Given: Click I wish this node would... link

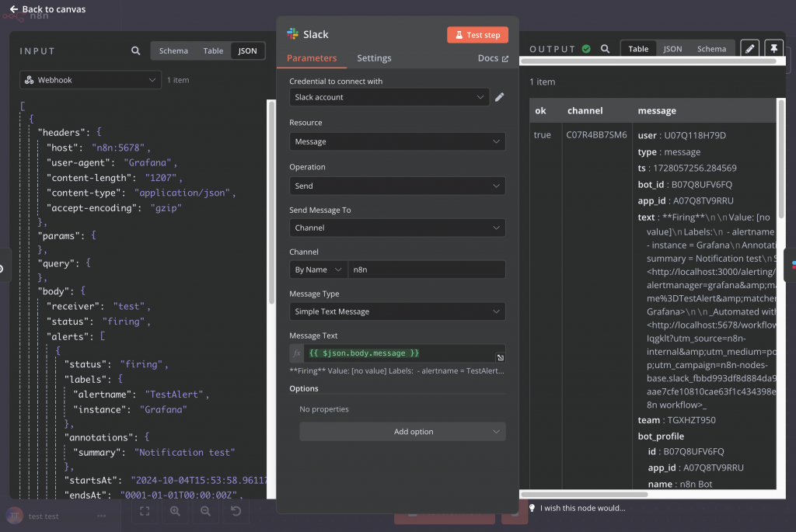Looking at the screenshot, I should (x=582, y=508).
